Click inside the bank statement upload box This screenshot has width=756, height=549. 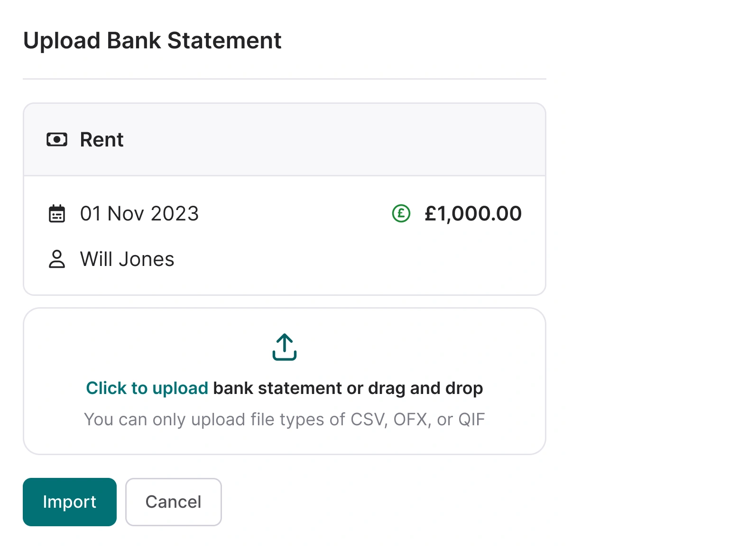pos(284,380)
